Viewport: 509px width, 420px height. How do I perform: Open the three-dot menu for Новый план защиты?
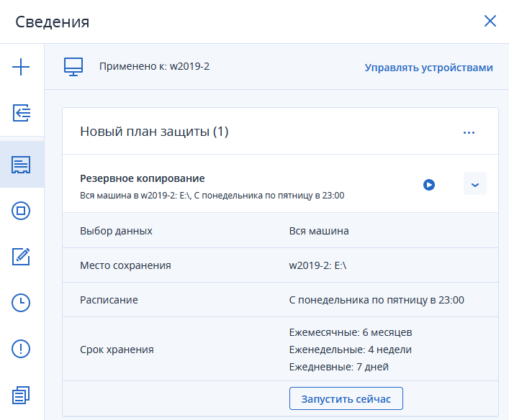[469, 132]
